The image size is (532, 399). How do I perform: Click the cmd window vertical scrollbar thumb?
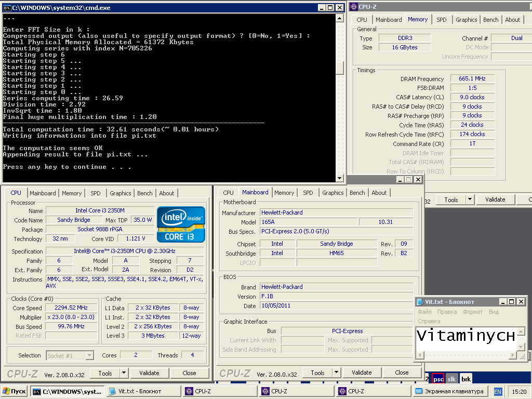pos(339,68)
